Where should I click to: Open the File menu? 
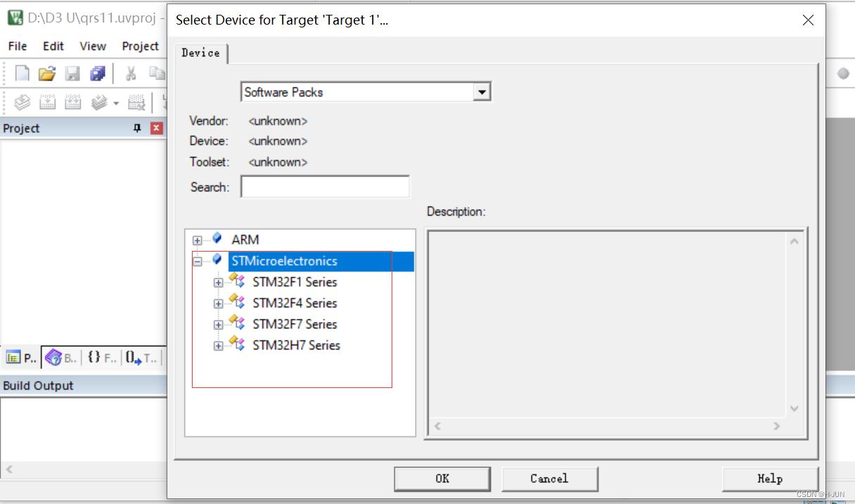pos(18,46)
